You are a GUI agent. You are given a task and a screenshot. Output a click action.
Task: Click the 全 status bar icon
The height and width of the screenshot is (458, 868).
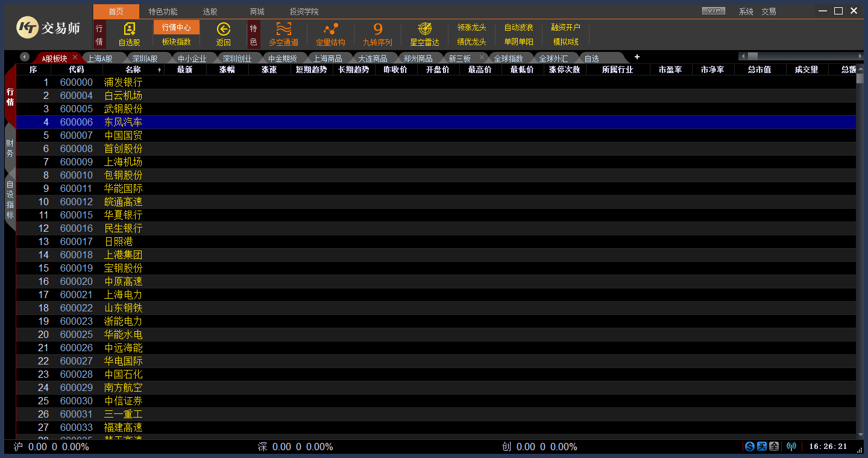click(774, 447)
